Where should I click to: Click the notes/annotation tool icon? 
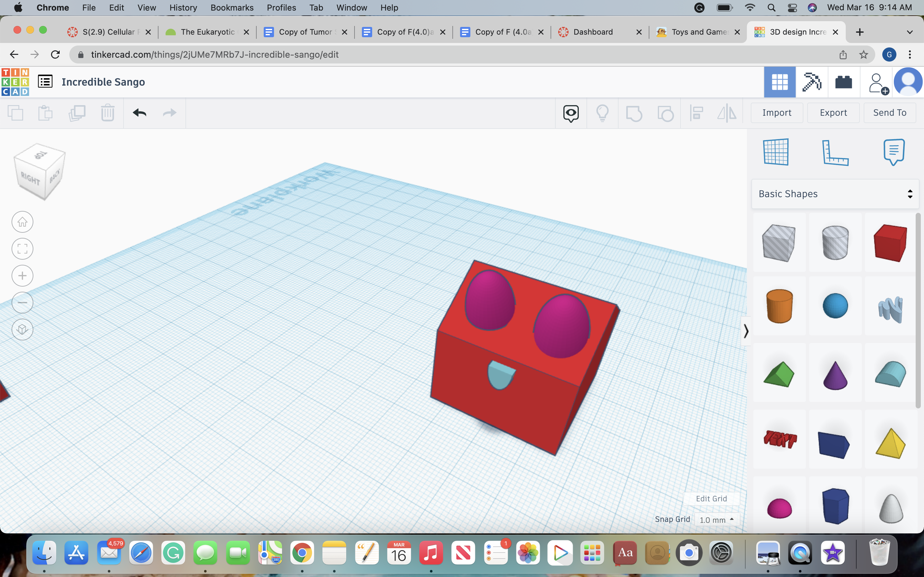point(894,152)
